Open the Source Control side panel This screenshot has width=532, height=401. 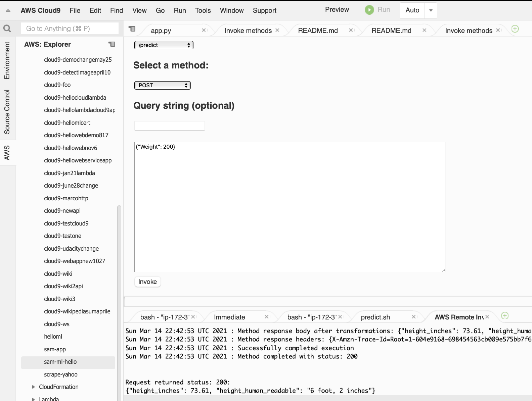pyautogui.click(x=7, y=112)
